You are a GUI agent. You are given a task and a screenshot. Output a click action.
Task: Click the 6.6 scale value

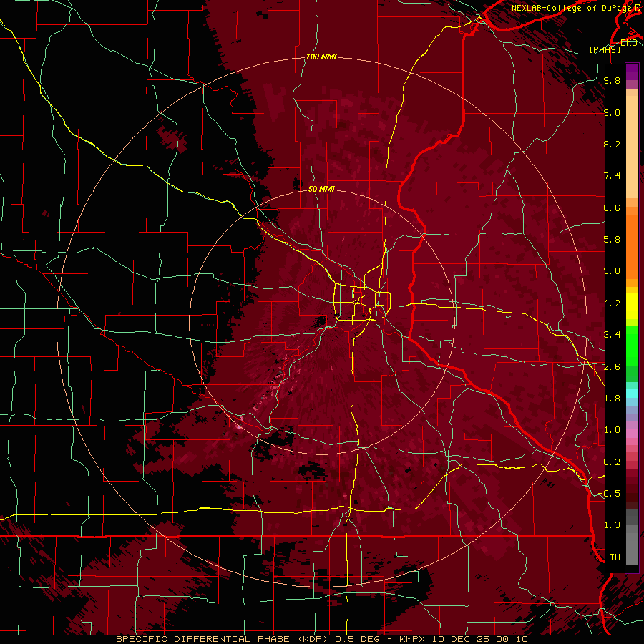[x=612, y=208]
